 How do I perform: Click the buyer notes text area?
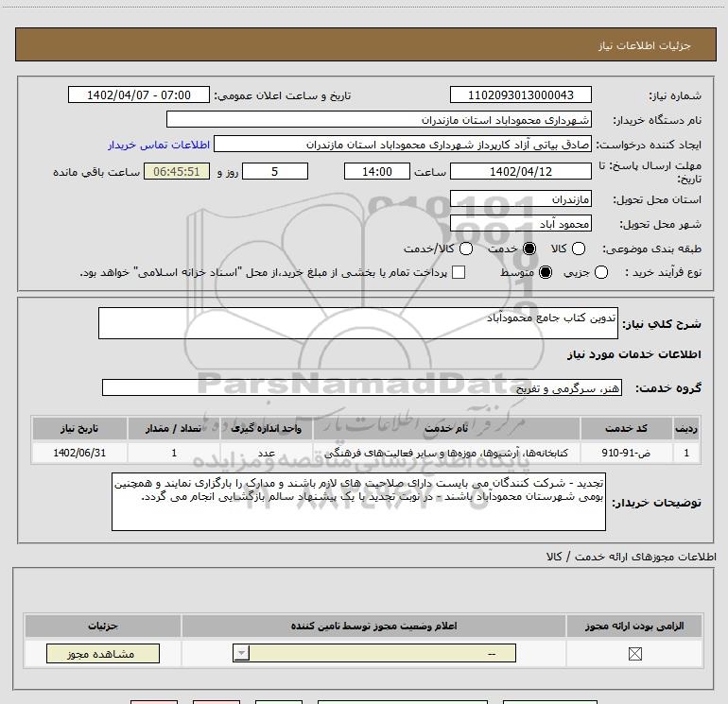358,502
